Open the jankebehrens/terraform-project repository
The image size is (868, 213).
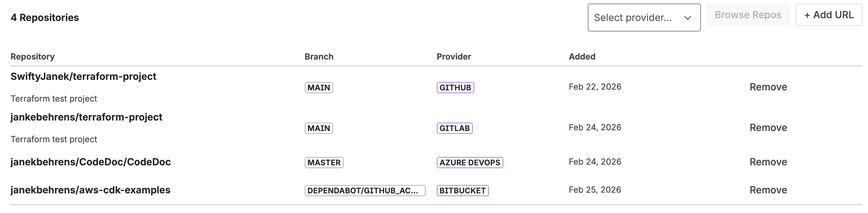coord(87,117)
